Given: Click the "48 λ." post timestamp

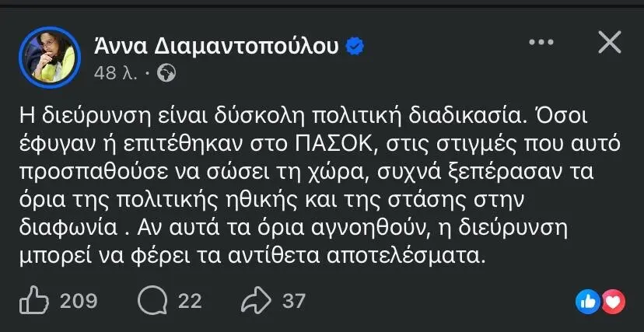Looking at the screenshot, I should (115, 73).
